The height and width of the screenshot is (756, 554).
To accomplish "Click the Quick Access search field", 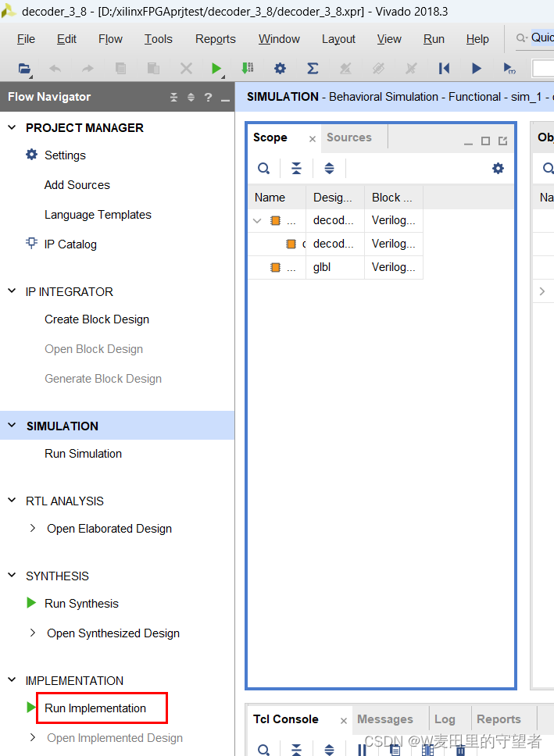I will point(542,37).
